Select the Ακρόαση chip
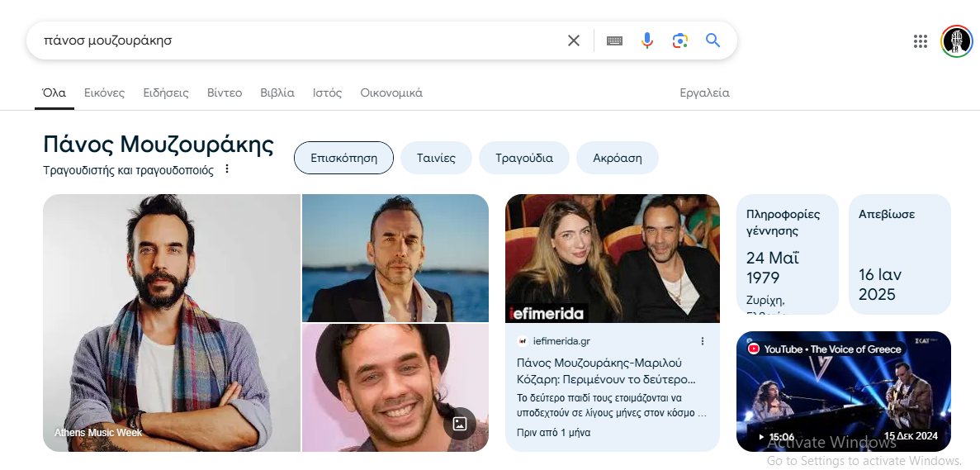This screenshot has height=470, width=980. point(617,158)
